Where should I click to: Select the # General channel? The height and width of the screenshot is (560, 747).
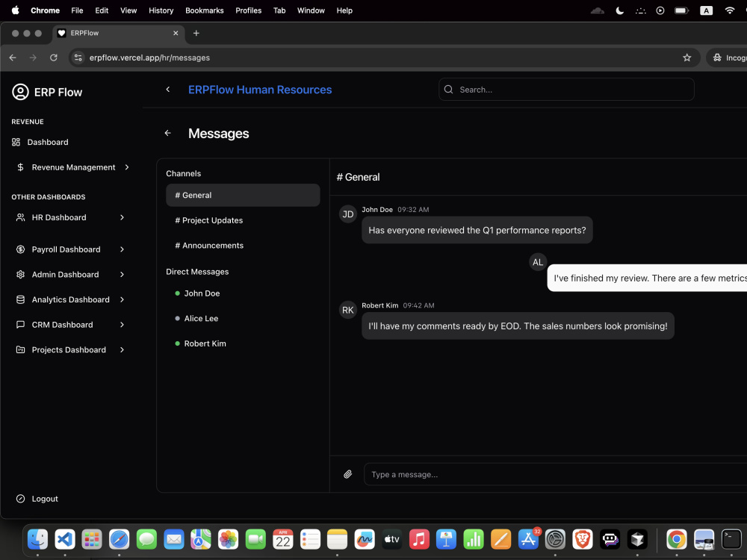pos(243,195)
